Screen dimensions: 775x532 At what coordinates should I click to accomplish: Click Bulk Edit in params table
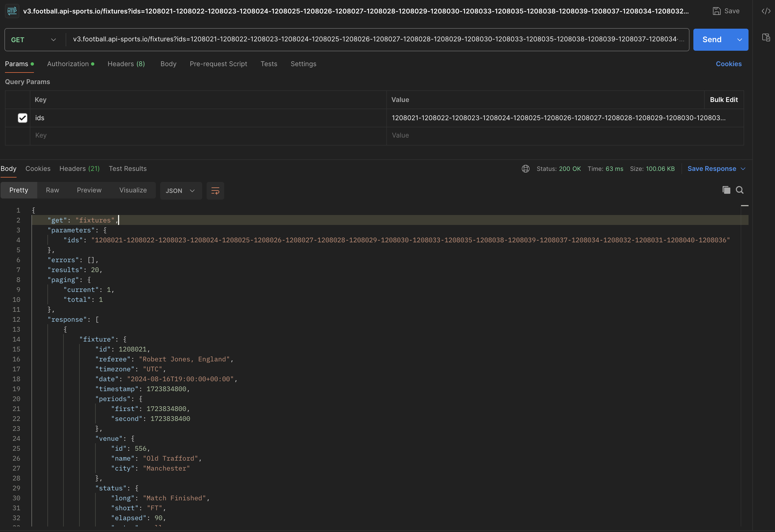(x=724, y=100)
